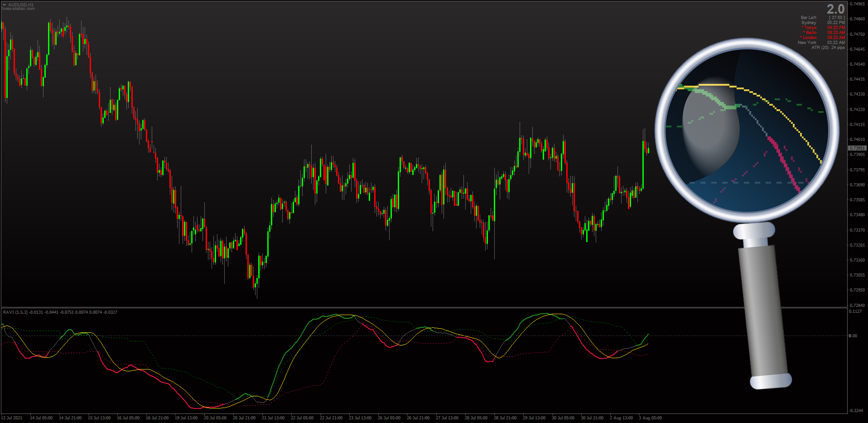This screenshot has height=423, width=868.
Task: Click the 13 Jul 2021 date label
Action: pyautogui.click(x=12, y=418)
